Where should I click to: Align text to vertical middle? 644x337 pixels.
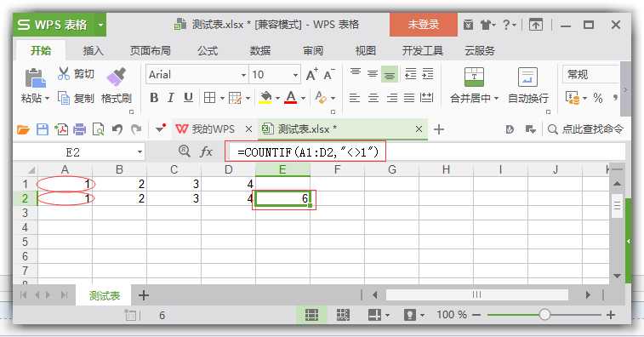click(373, 74)
